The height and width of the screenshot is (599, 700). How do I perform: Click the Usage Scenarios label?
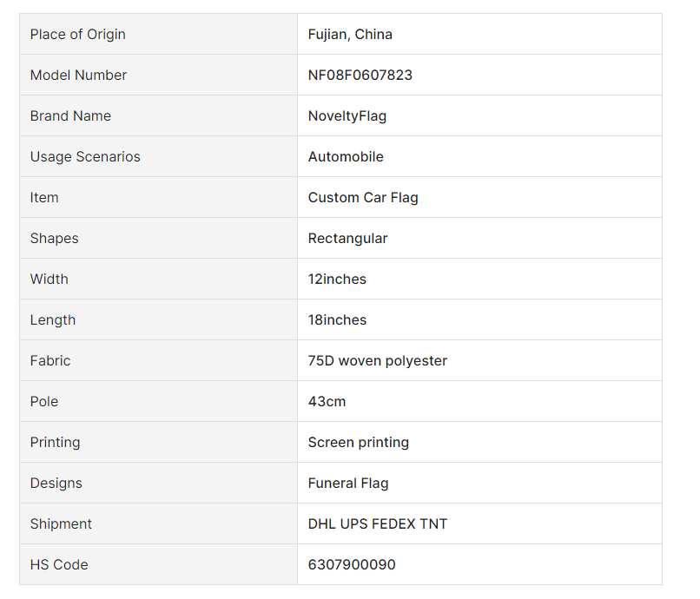pos(85,157)
